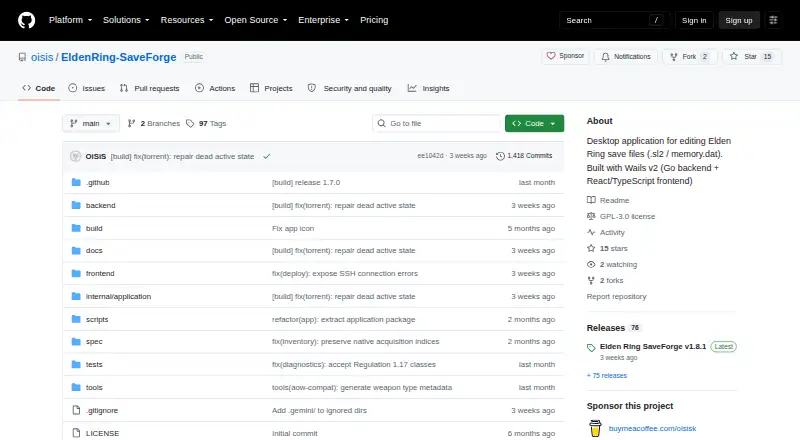Open the Insights tab
Image resolution: width=800 pixels, height=440 pixels.
click(x=429, y=88)
